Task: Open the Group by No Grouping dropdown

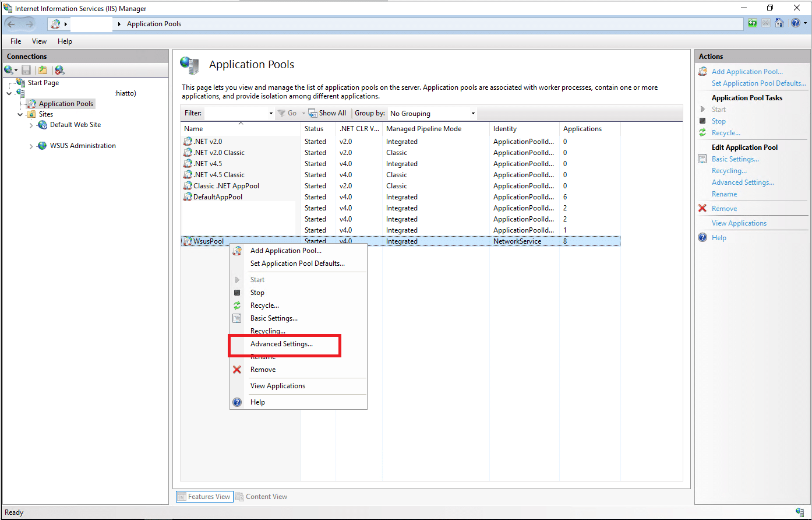Action: (473, 113)
